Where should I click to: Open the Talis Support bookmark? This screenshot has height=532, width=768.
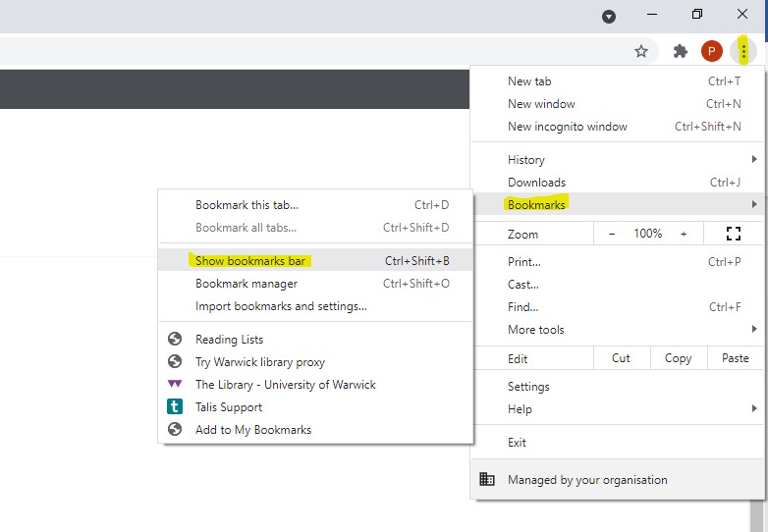(x=228, y=407)
